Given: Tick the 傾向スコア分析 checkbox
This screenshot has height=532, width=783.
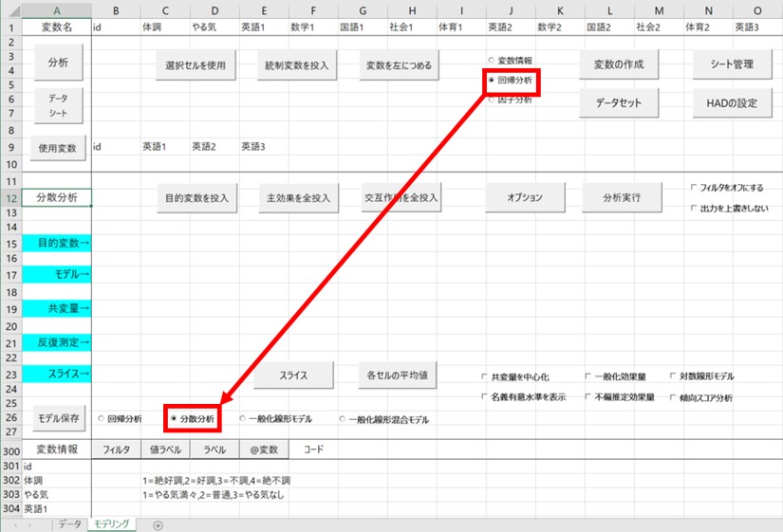Looking at the screenshot, I should pyautogui.click(x=674, y=397).
